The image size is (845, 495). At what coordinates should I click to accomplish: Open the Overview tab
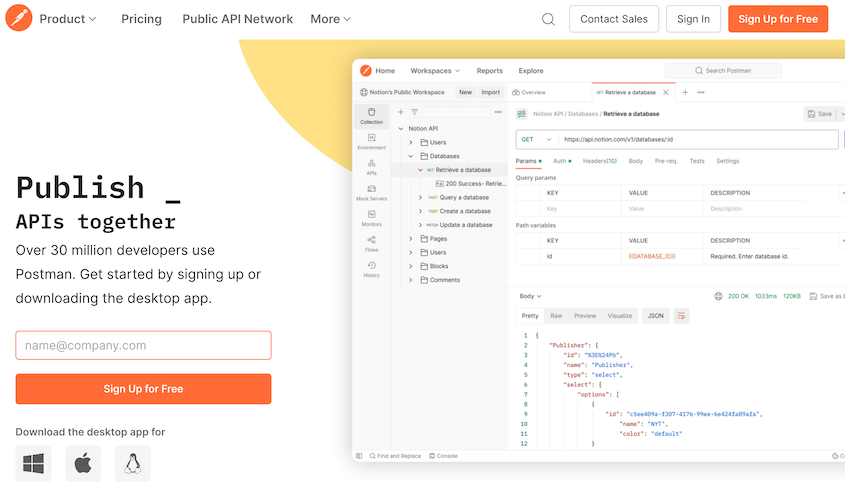pyautogui.click(x=529, y=92)
